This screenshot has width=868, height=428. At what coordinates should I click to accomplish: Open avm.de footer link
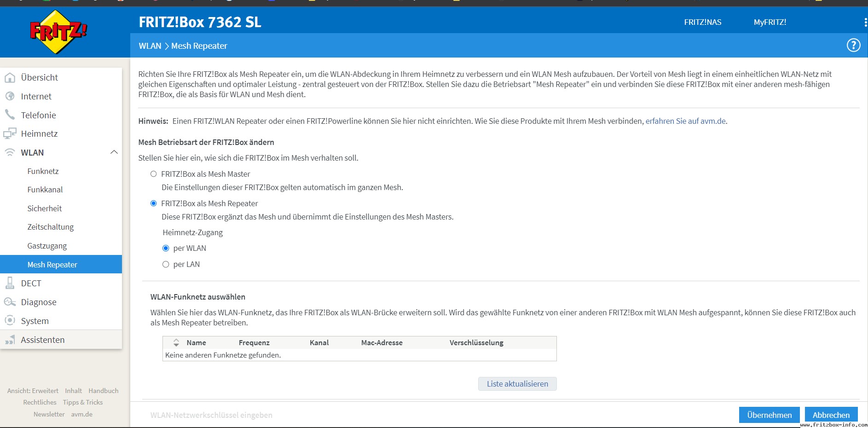pos(82,414)
